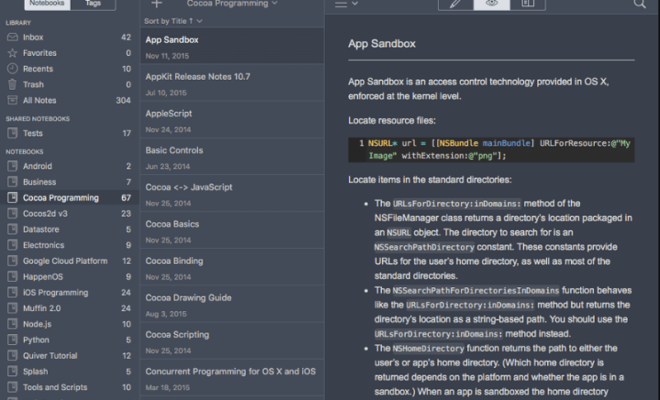Click the App Sandbox heading in preview
This screenshot has width=660, height=400.
coord(382,44)
